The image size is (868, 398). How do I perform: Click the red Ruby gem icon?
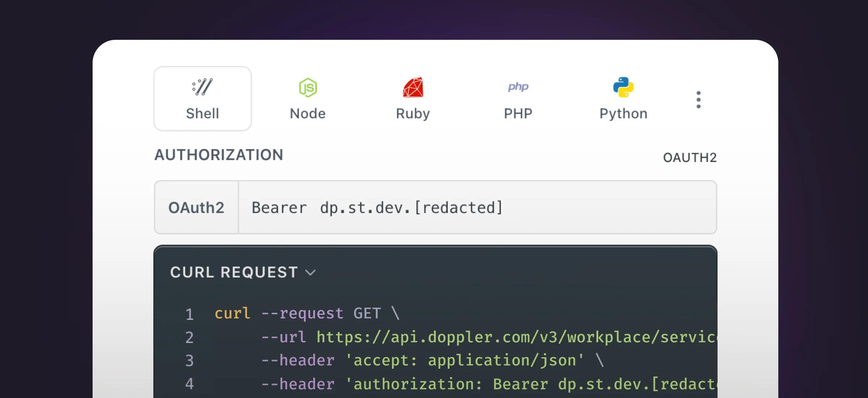[x=413, y=87]
